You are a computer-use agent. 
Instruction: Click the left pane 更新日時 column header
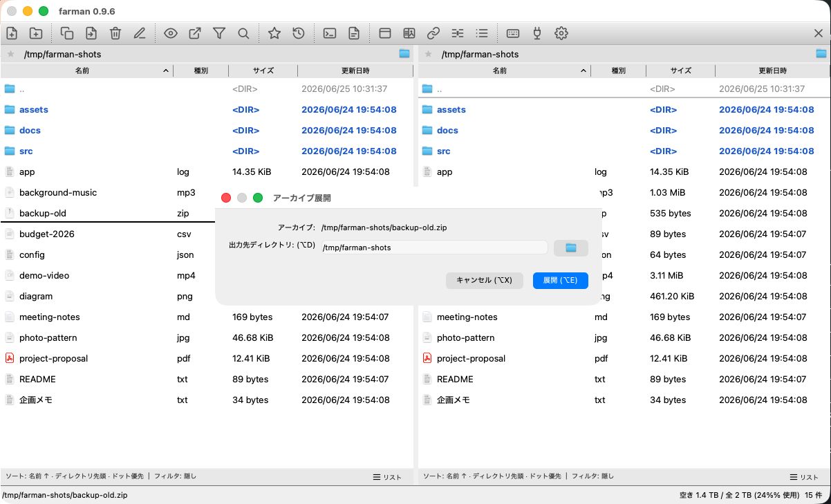coord(355,71)
